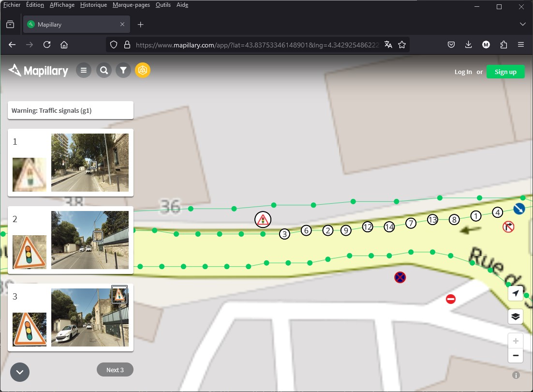Select map marker numbered 12

coord(368,227)
